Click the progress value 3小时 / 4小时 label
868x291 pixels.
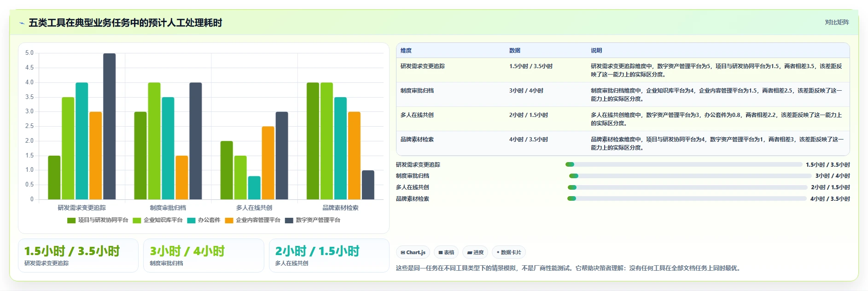[833, 176]
